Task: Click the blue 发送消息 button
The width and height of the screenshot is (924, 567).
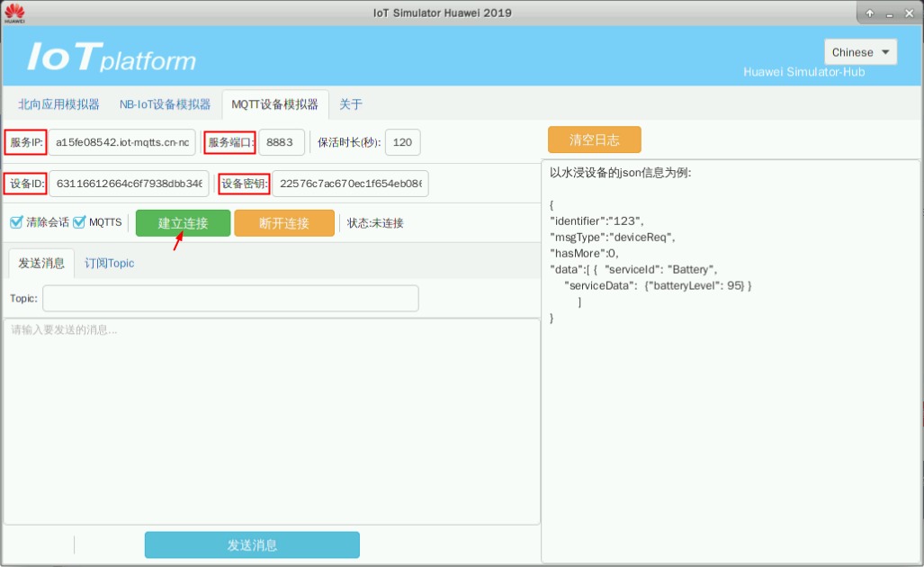Action: coord(252,545)
